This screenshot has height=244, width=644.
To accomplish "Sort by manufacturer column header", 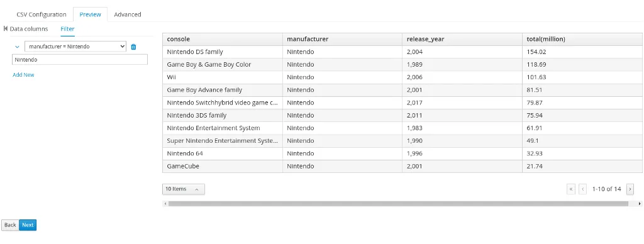I will tap(342, 39).
